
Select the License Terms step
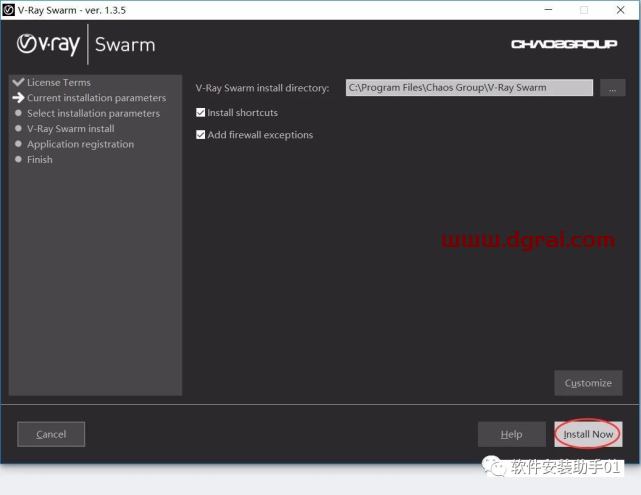click(59, 83)
